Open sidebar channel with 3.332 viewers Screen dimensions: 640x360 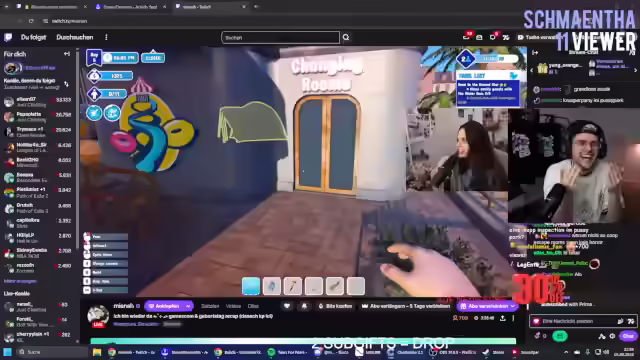pos(38,222)
